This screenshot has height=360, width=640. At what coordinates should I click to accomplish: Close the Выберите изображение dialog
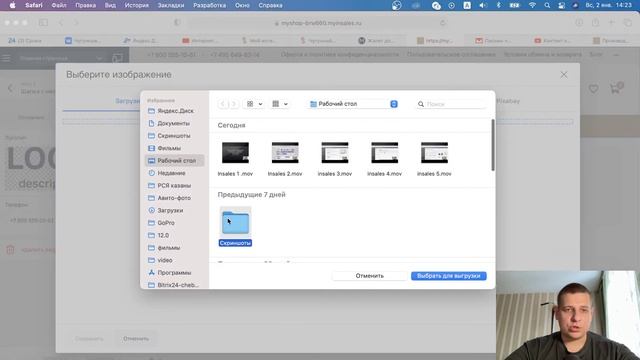tap(564, 75)
